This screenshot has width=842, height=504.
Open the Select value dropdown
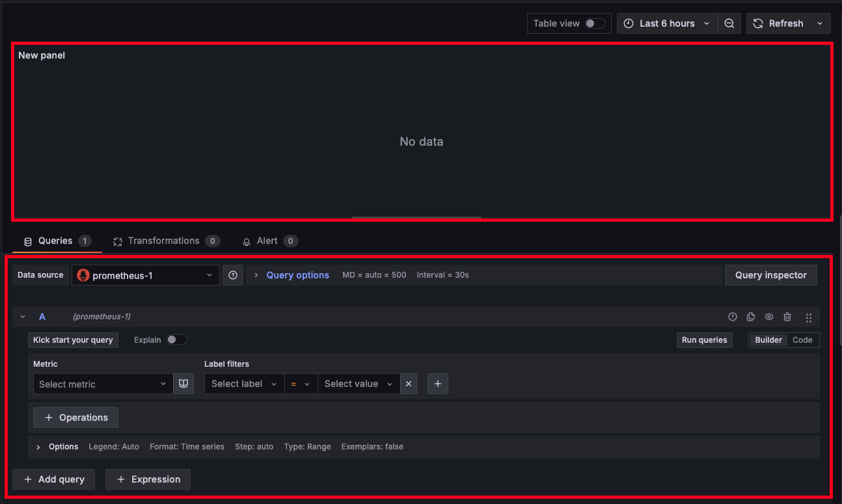[359, 384]
